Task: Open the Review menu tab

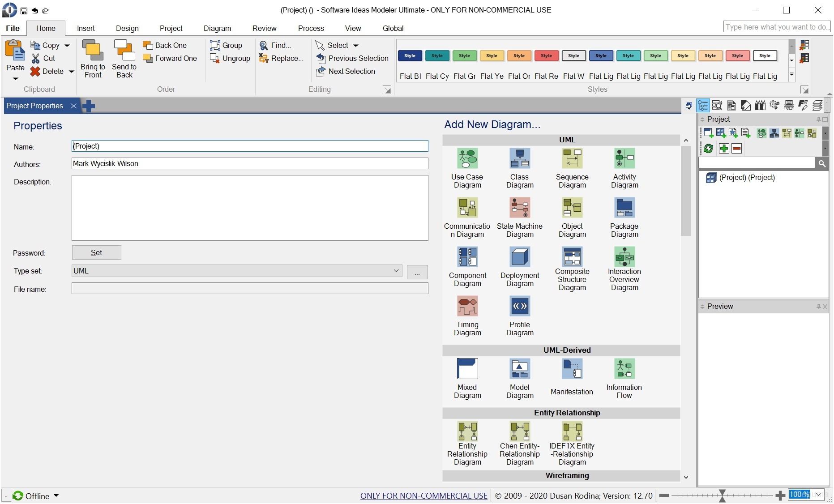Action: point(264,28)
